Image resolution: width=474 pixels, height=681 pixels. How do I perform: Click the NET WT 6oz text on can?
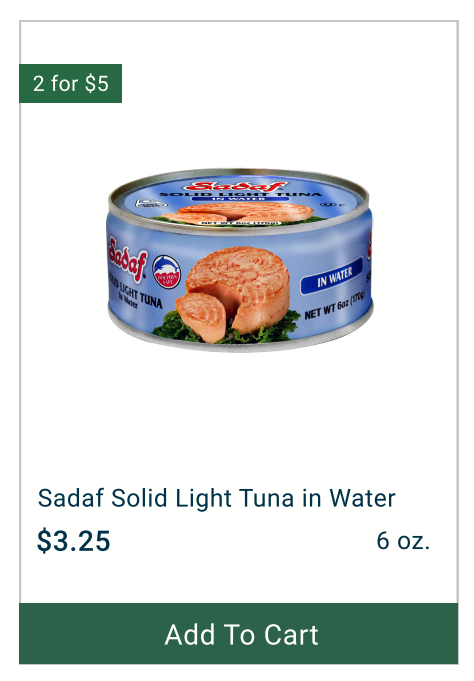pyautogui.click(x=335, y=306)
